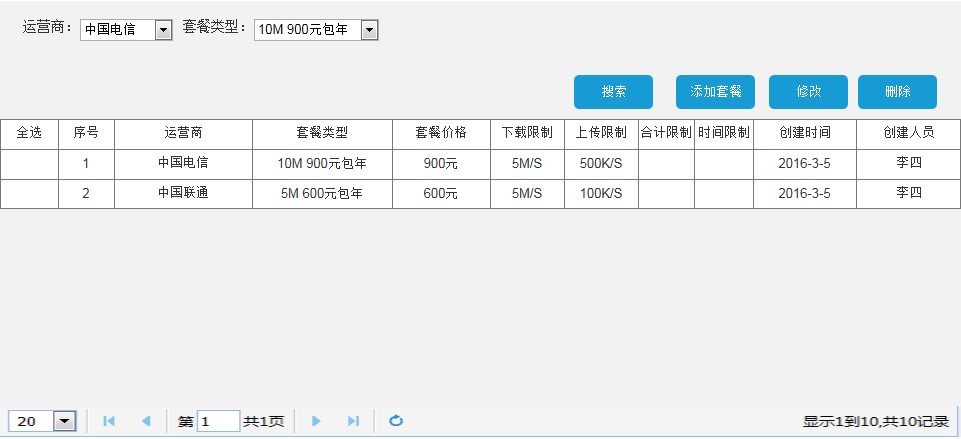961x439 pixels.
Task: Click the 创建人员 column header
Action: pos(908,134)
